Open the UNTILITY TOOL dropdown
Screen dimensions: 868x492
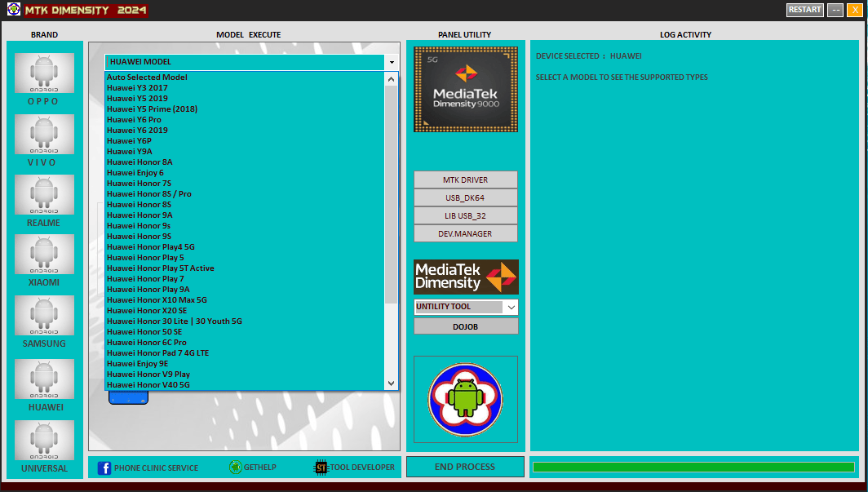[x=511, y=307]
